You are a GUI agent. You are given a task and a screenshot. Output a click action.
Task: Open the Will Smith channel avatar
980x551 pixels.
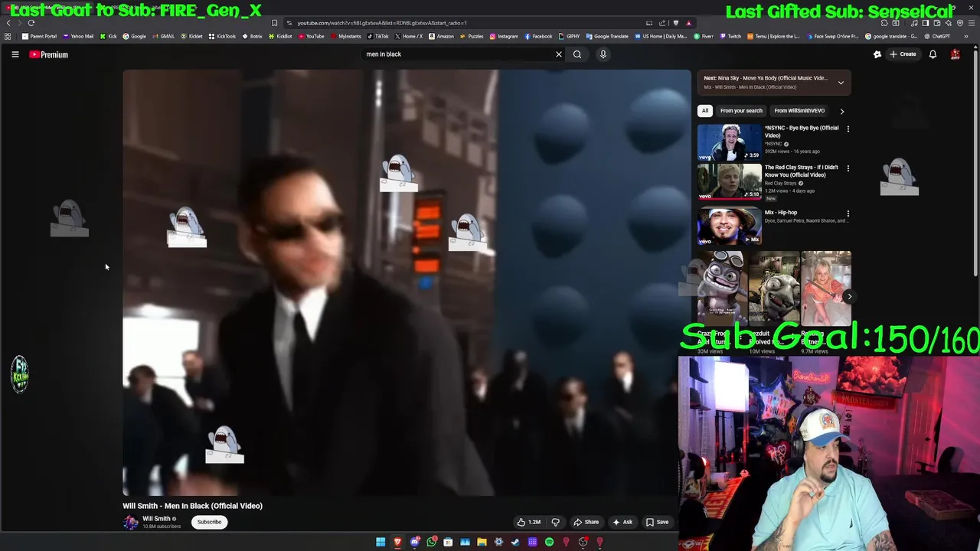130,522
